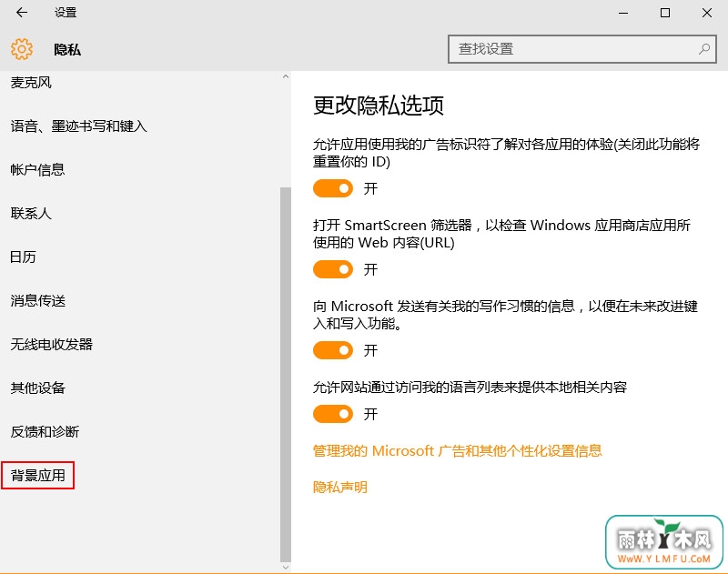The width and height of the screenshot is (728, 574).
Task: Maximize the settings window
Action: pos(665,13)
